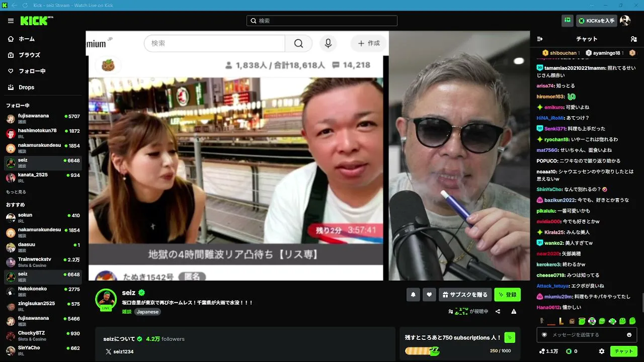Open sokun recommended channel
This screenshot has width=644, height=362.
[43, 218]
